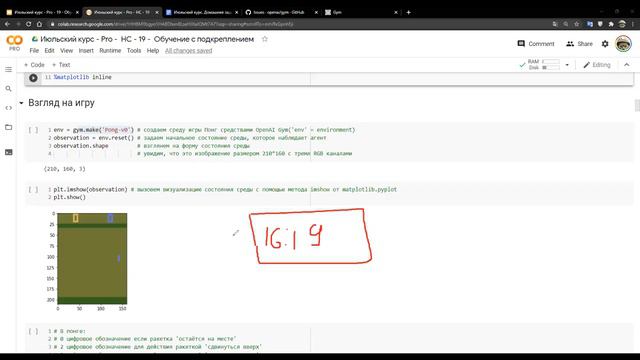Click the translate page icon in address bar
The image size is (640, 360).
[555, 24]
